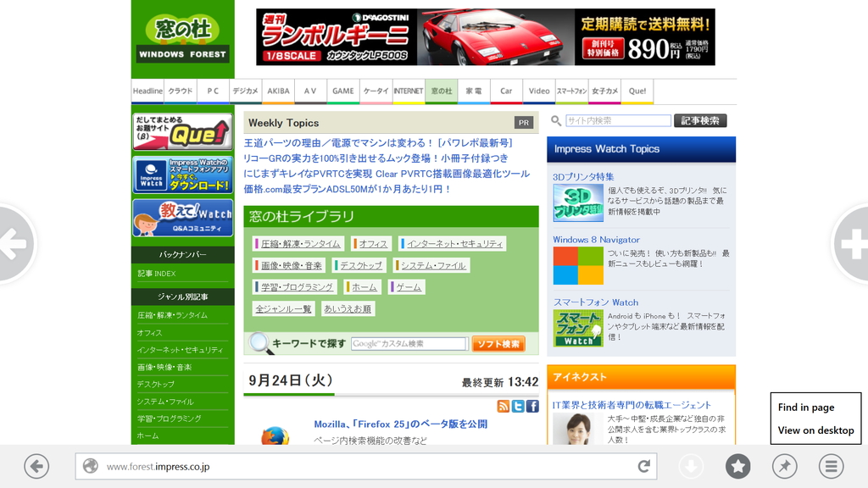The width and height of the screenshot is (868, 488).
Task: Select the AKIBA navigation tab
Action: tap(278, 91)
